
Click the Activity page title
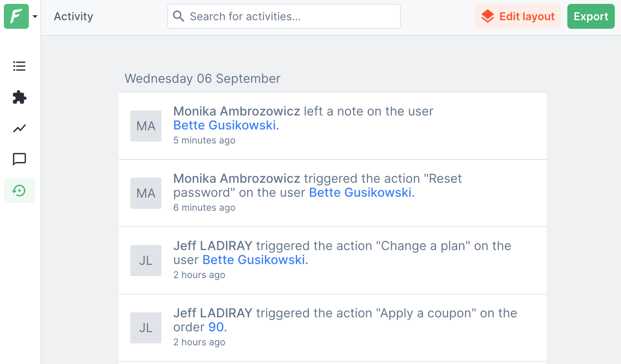pyautogui.click(x=74, y=16)
